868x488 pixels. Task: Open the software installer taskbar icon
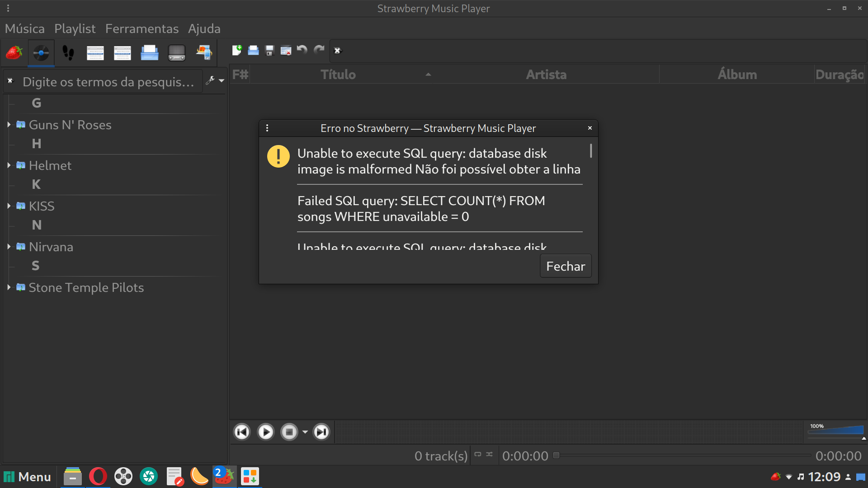[x=250, y=476]
